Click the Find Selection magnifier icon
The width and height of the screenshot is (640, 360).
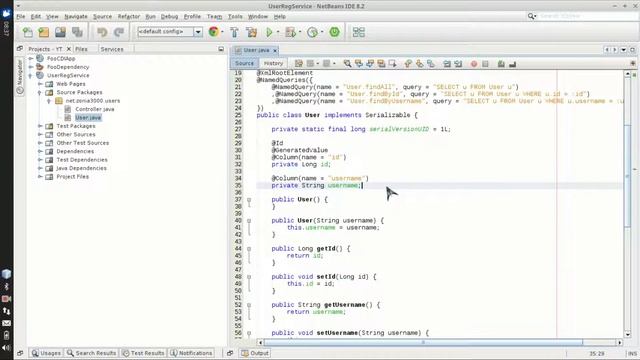[x=347, y=64]
